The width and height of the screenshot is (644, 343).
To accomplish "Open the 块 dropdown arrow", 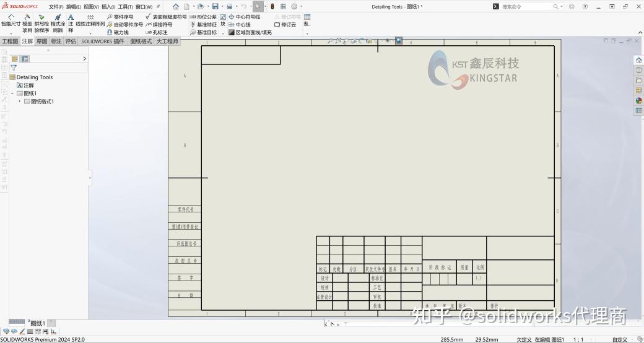I will point(222,33).
